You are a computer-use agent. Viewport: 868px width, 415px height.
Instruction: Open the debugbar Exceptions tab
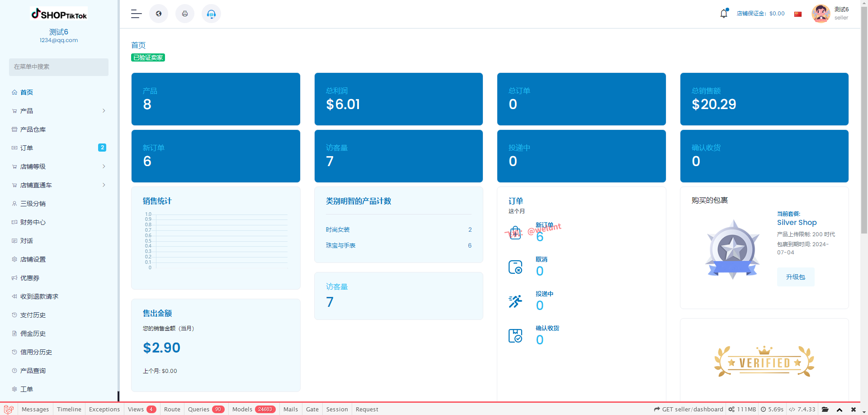tap(104, 410)
